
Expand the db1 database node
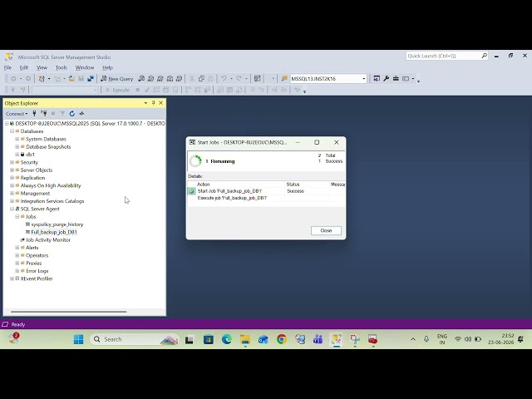pyautogui.click(x=17, y=155)
